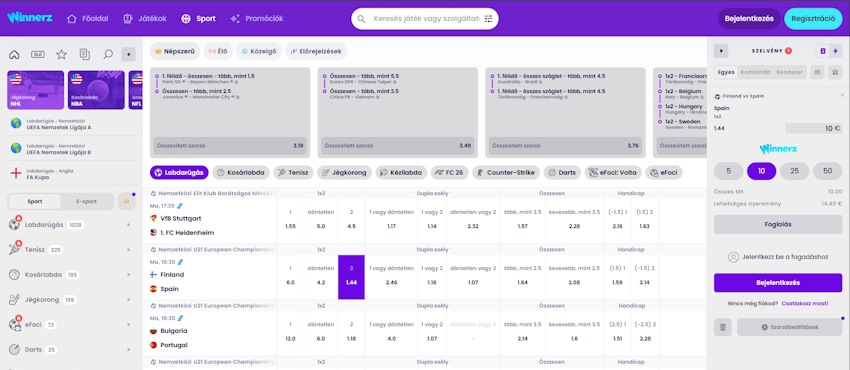Image resolution: width=850 pixels, height=370 pixels.
Task: Filter by eFoci chip in the sport row
Action: point(664,173)
